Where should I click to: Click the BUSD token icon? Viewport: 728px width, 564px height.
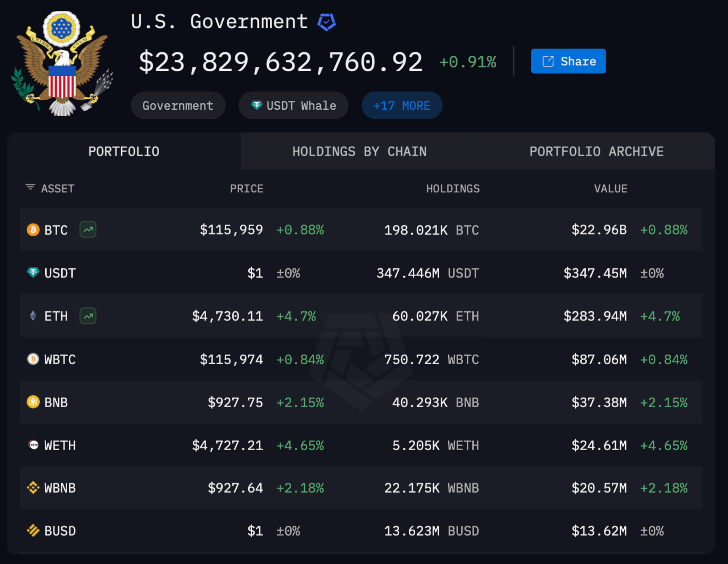coord(33,531)
